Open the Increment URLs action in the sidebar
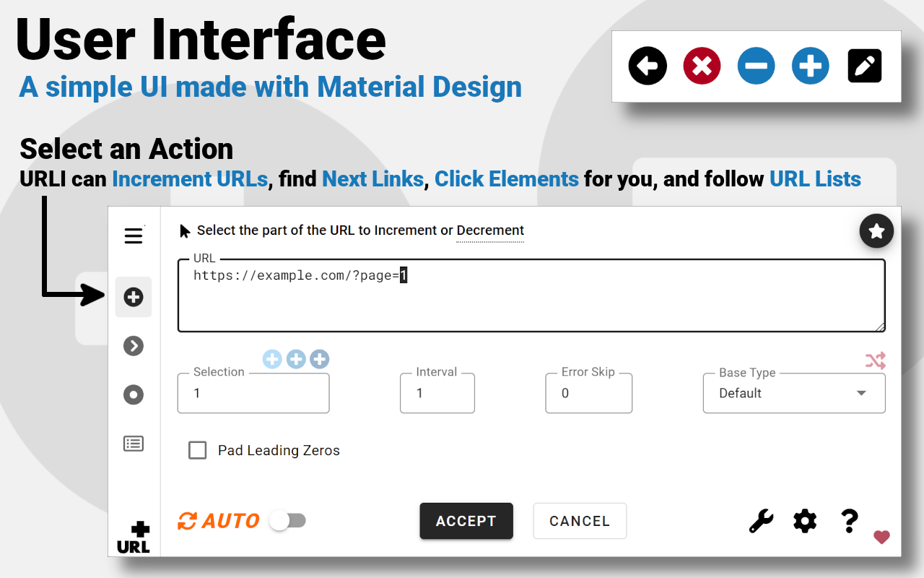 pos(134,296)
